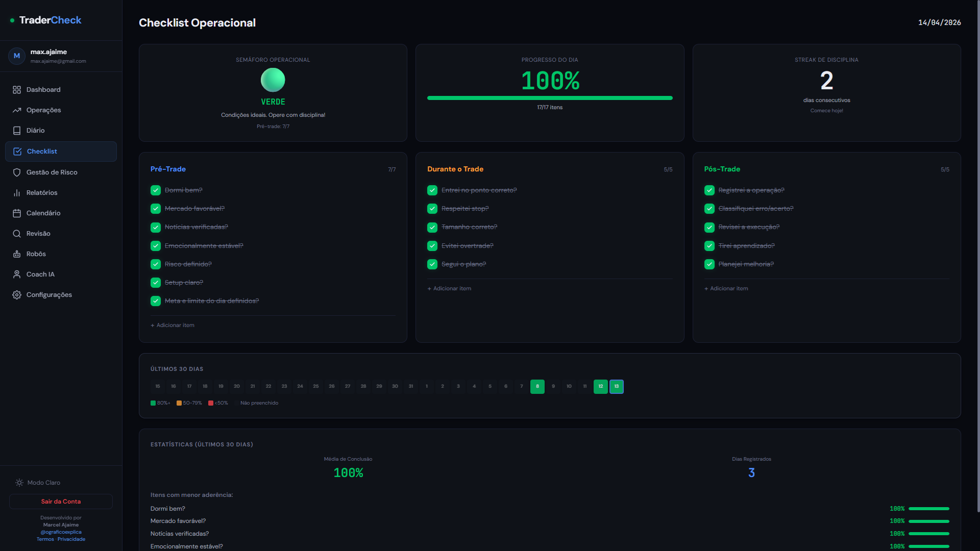
Task: Click the daily progress bar at 100%
Action: [550, 97]
